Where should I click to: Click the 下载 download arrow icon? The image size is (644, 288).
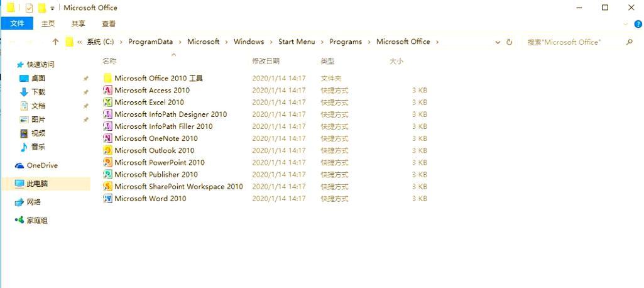25,92
